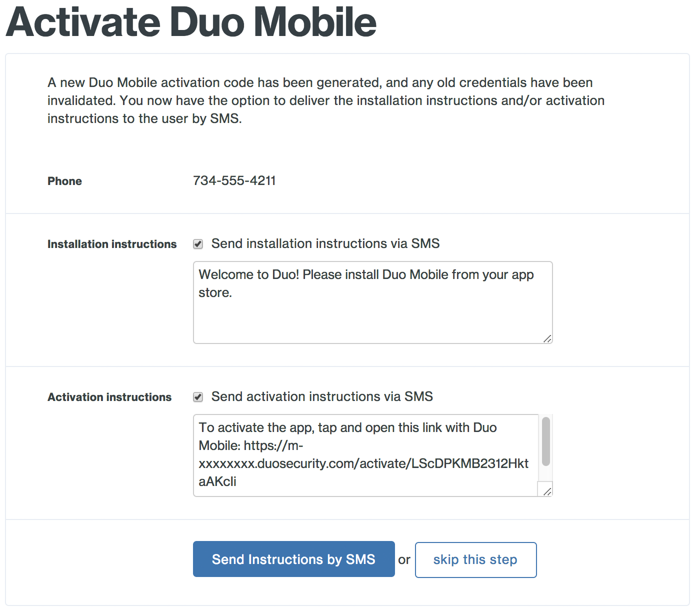Screen dimensions: 700x614
Task: Click the intro paragraph about activation code
Action: coord(325,100)
